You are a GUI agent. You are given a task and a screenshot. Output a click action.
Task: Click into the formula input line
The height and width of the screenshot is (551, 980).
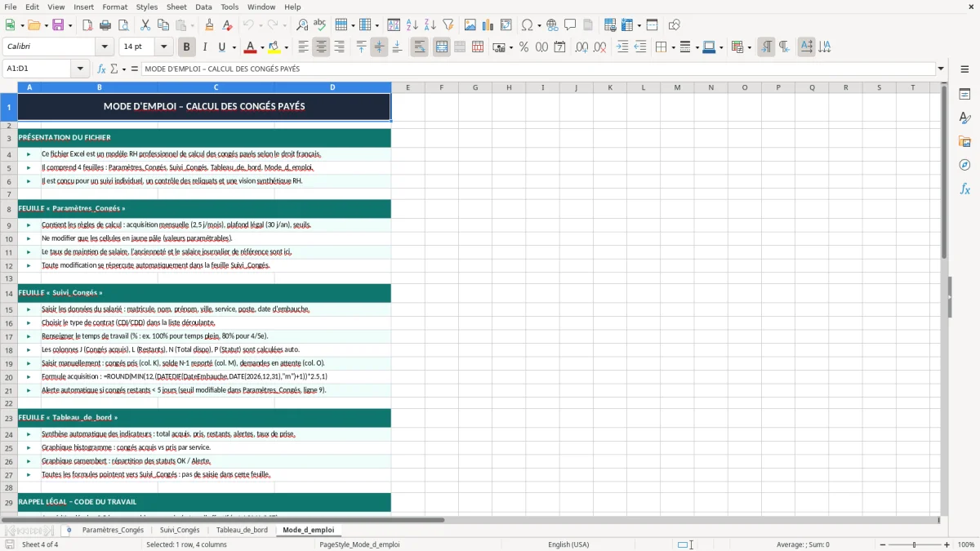point(537,69)
